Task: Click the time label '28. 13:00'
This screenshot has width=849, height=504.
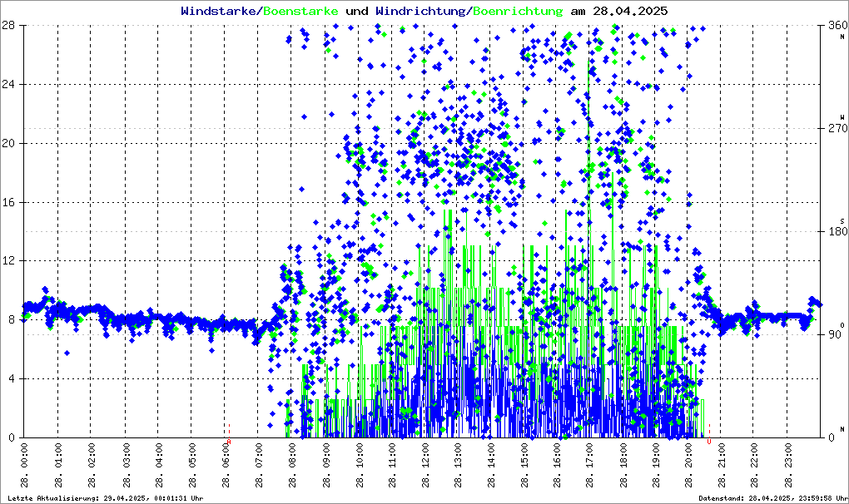Action: 457,465
